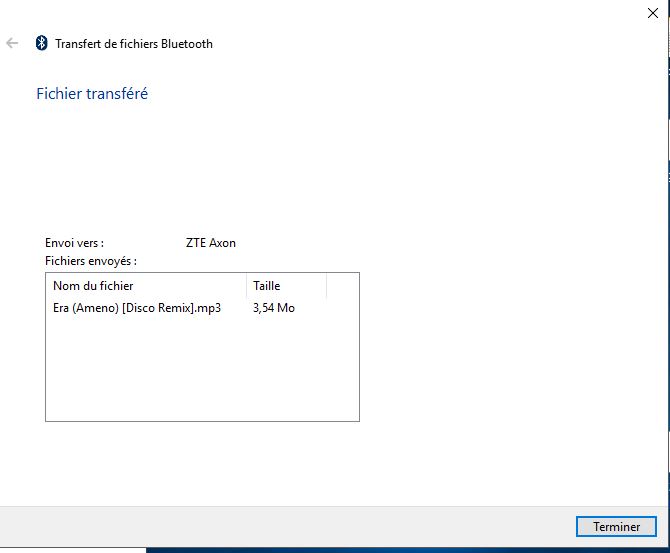Go back with the arrow icon
Viewport: 670px width, 553px height.
coord(12,43)
